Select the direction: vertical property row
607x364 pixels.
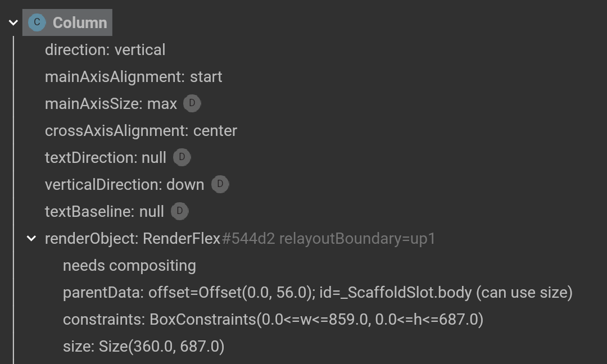105,49
